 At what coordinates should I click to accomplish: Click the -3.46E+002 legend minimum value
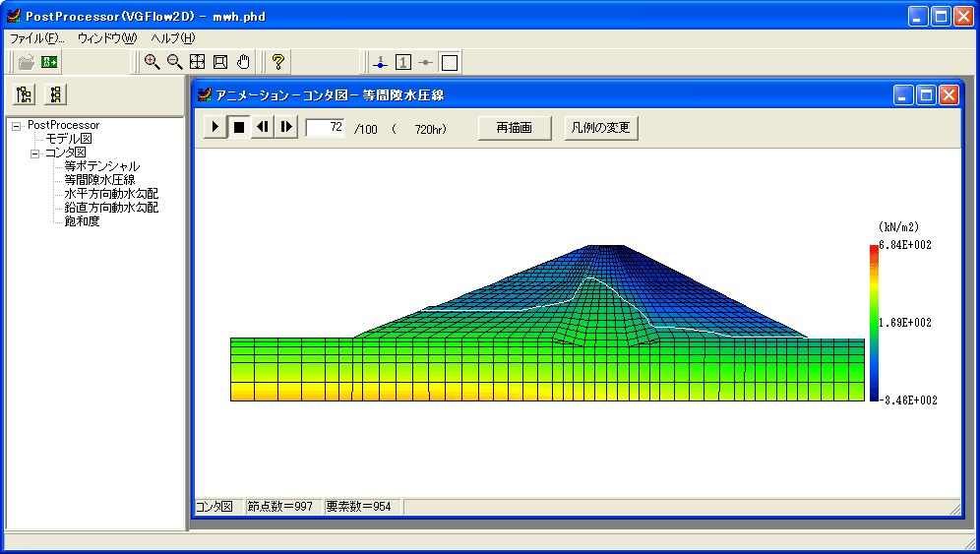908,400
